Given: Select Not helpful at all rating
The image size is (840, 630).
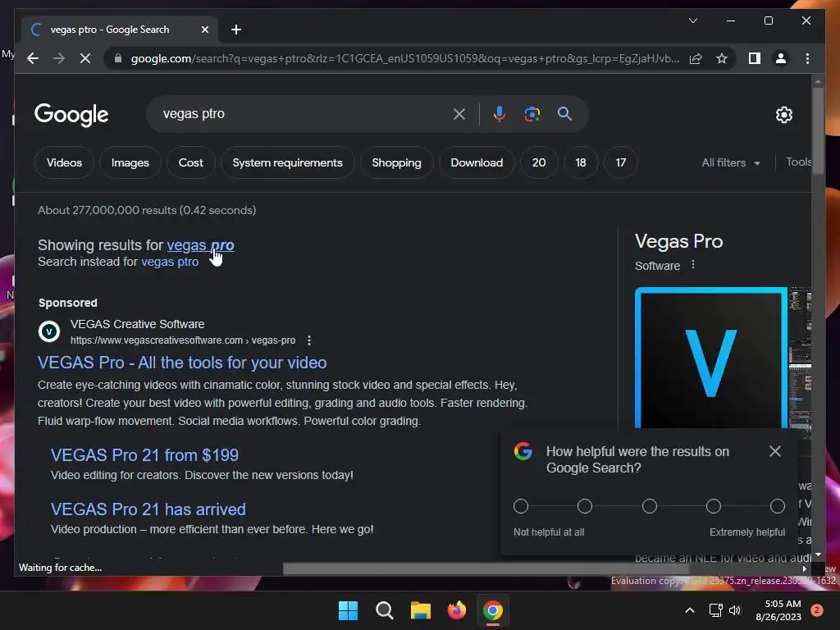Looking at the screenshot, I should pos(521,506).
